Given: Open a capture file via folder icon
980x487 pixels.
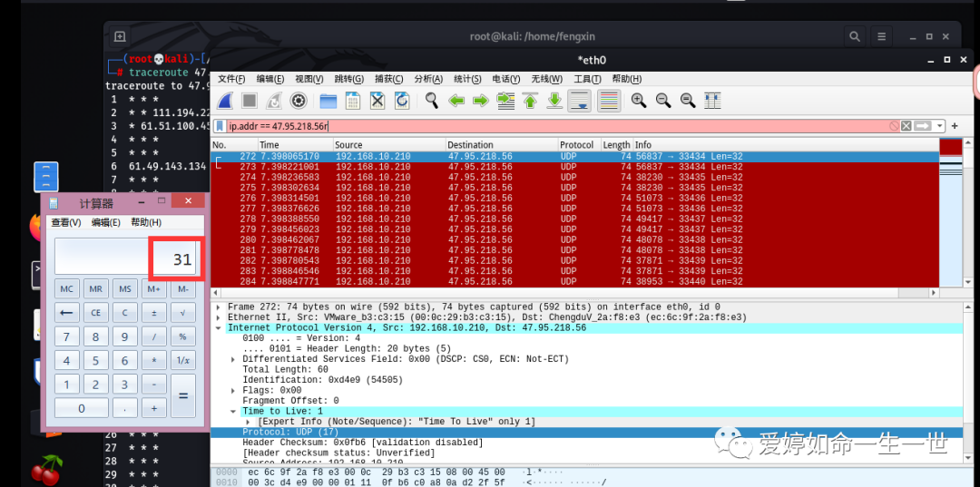Looking at the screenshot, I should coord(328,101).
